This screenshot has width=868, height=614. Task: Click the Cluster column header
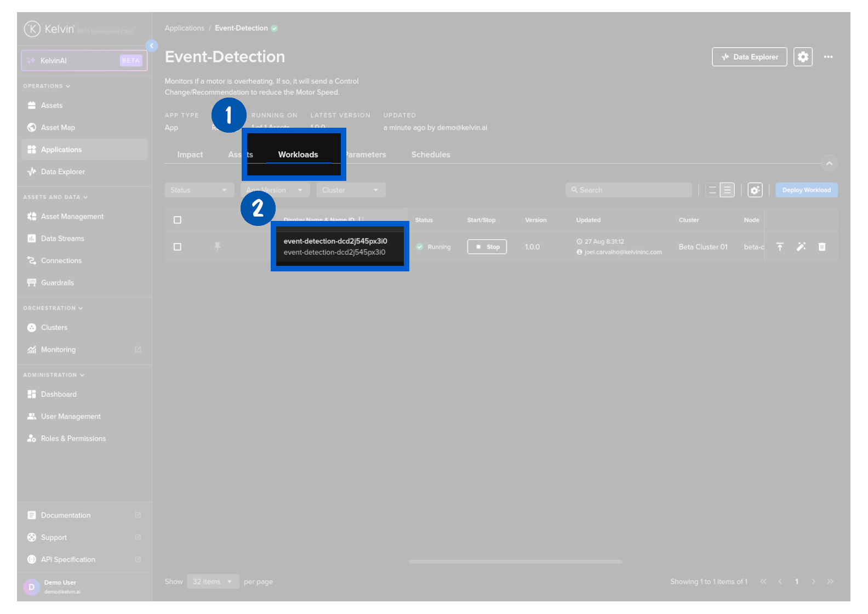[x=689, y=220]
